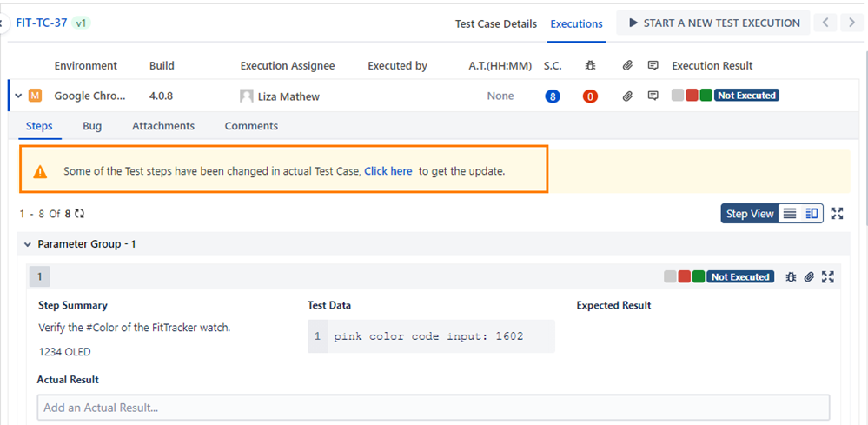Click the 'Click here' update link
The width and height of the screenshot is (868, 425).
388,171
